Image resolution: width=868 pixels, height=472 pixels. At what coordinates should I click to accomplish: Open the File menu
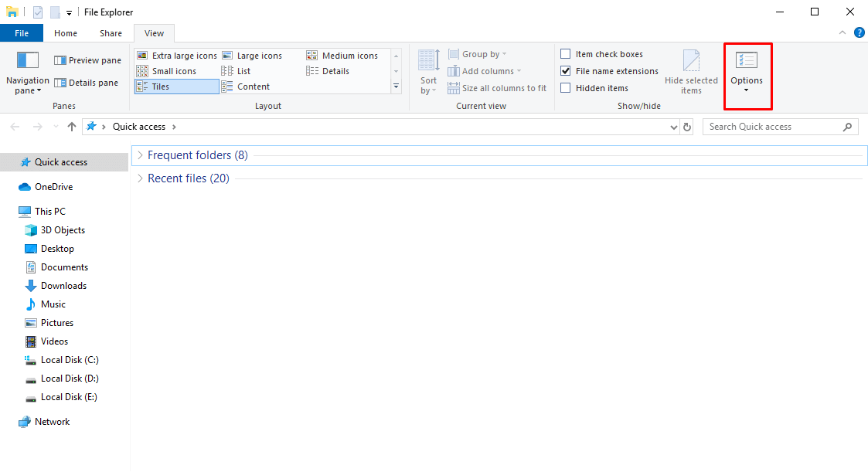(22, 32)
